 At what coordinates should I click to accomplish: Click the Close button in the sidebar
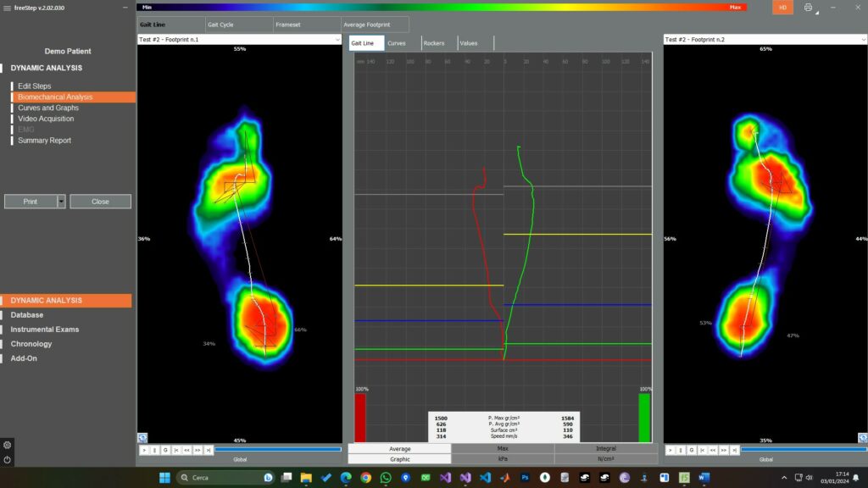(x=100, y=201)
